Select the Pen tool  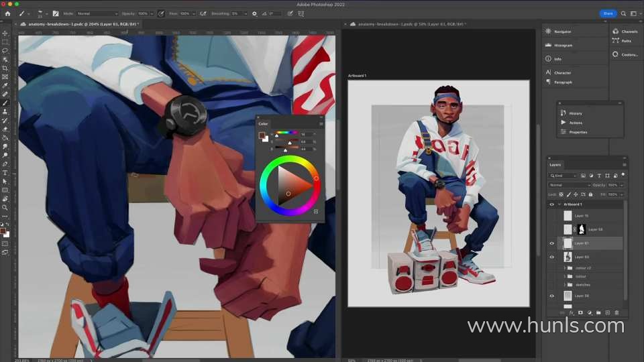(x=5, y=164)
